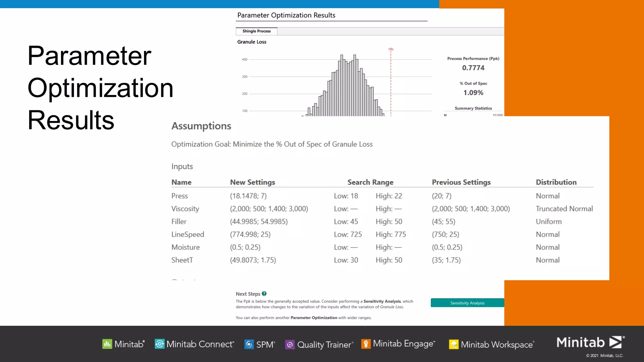Click the Minitab Engage icon
This screenshot has width=644, height=362.
coord(366,344)
